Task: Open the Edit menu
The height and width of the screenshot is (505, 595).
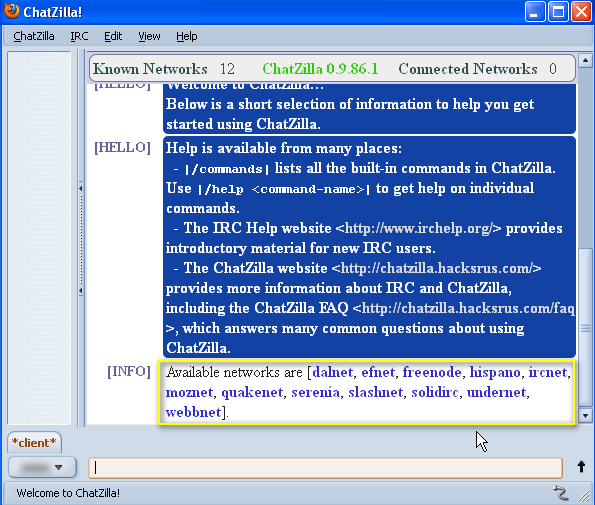Action: pyautogui.click(x=113, y=36)
